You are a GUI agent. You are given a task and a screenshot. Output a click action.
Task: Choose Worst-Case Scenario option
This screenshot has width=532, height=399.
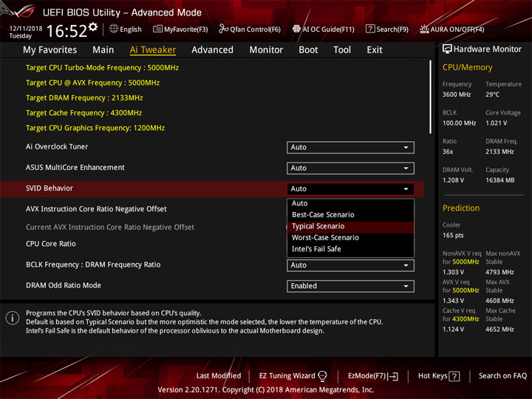(350, 238)
